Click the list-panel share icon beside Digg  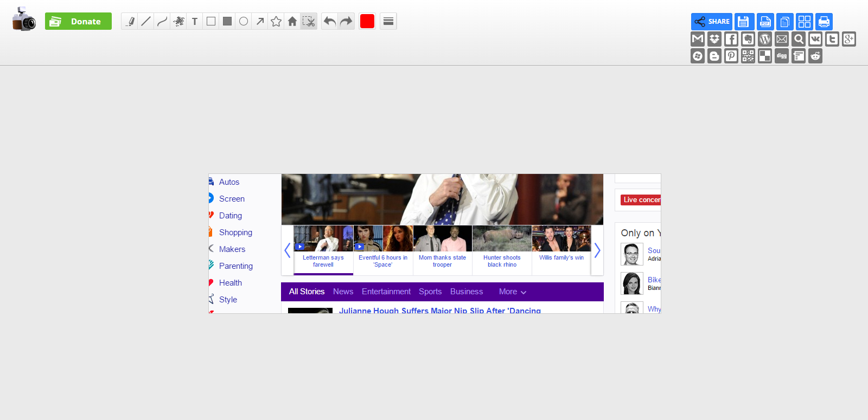click(799, 56)
